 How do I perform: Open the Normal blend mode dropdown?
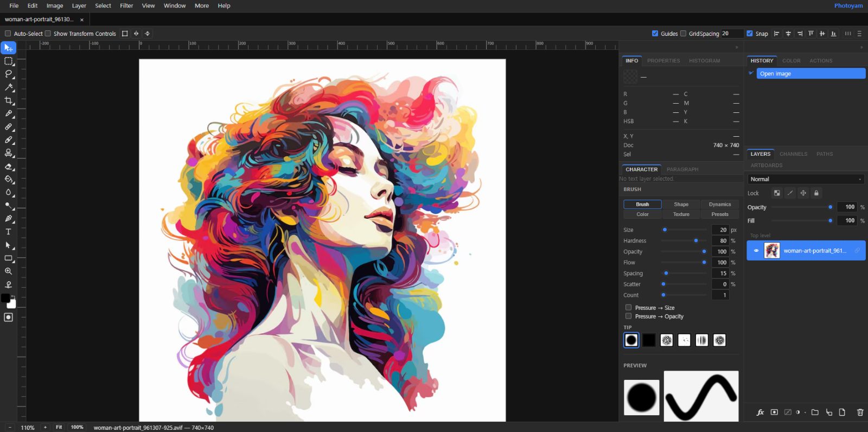click(806, 179)
